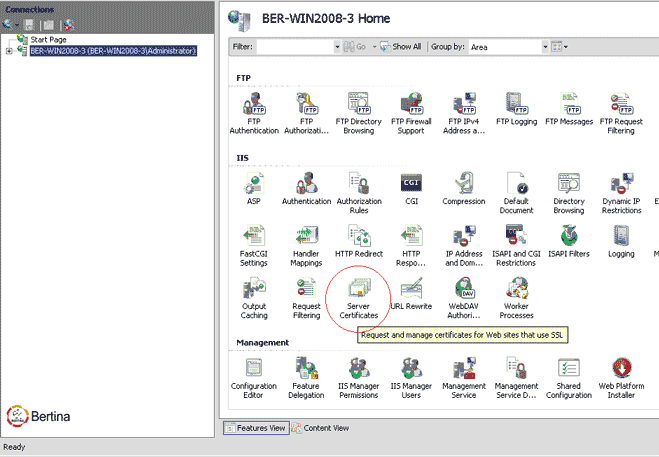Open IIS Request Filtering feature
The image size is (659, 457).
tap(306, 298)
